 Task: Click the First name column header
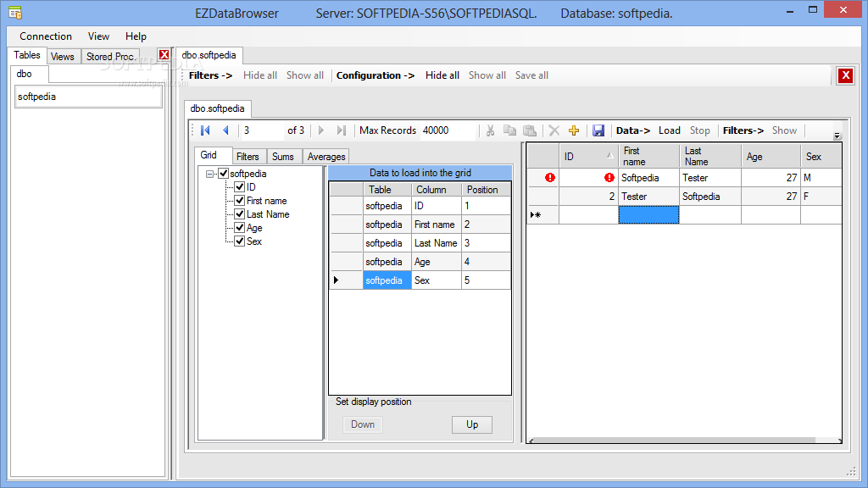(648, 157)
